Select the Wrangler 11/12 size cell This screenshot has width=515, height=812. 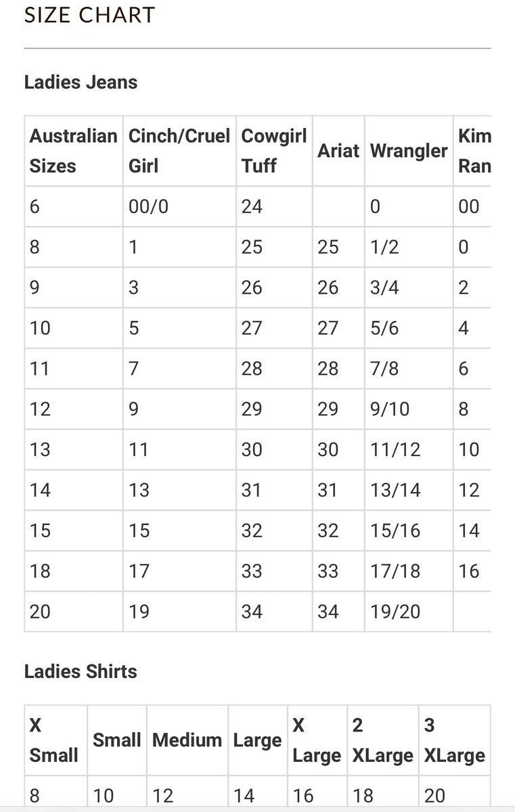click(x=395, y=449)
